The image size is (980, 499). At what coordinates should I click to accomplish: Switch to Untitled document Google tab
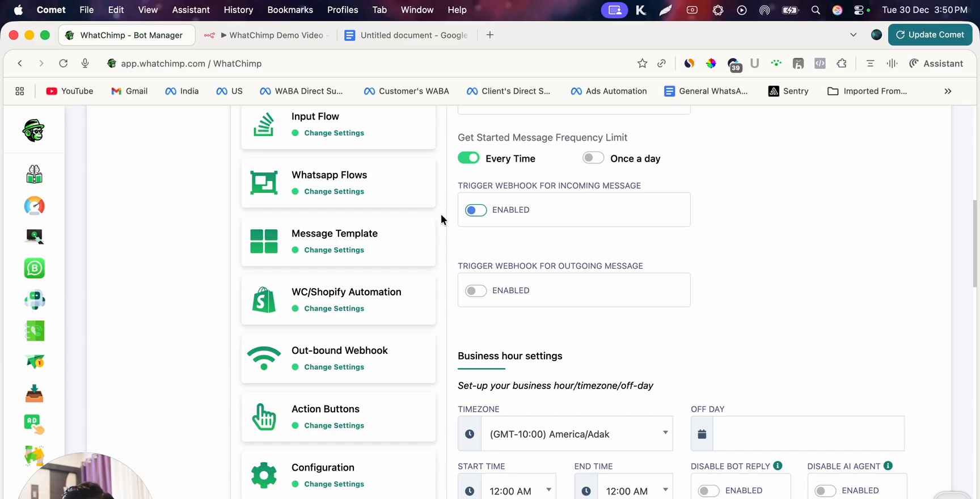[407, 35]
